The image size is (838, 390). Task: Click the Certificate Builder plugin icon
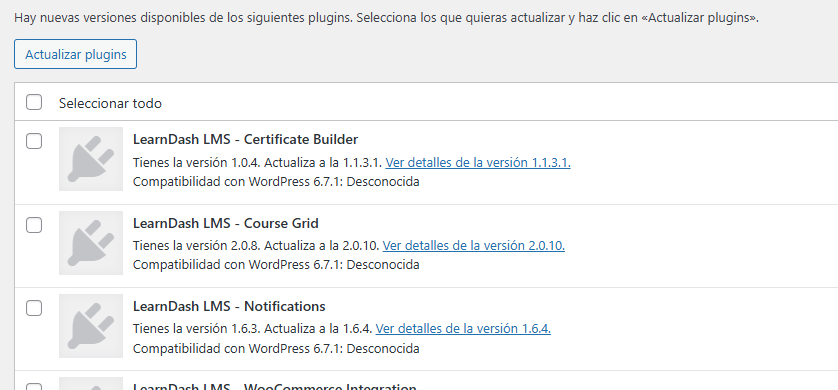[91, 159]
